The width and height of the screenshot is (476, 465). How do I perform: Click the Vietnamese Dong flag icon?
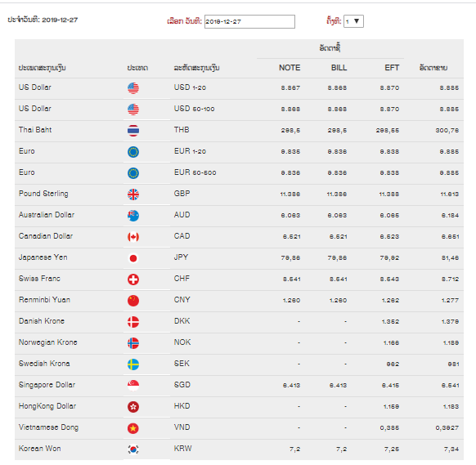pos(133,428)
